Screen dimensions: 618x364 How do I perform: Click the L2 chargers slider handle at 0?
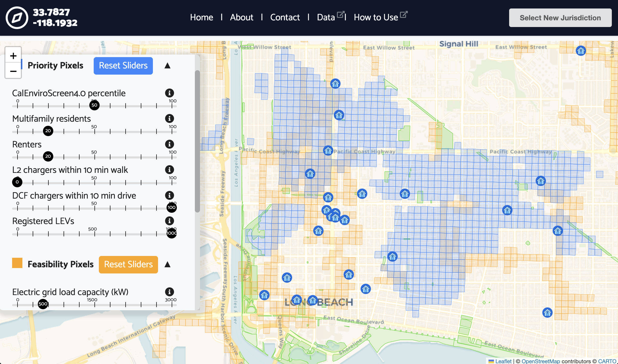point(17,182)
